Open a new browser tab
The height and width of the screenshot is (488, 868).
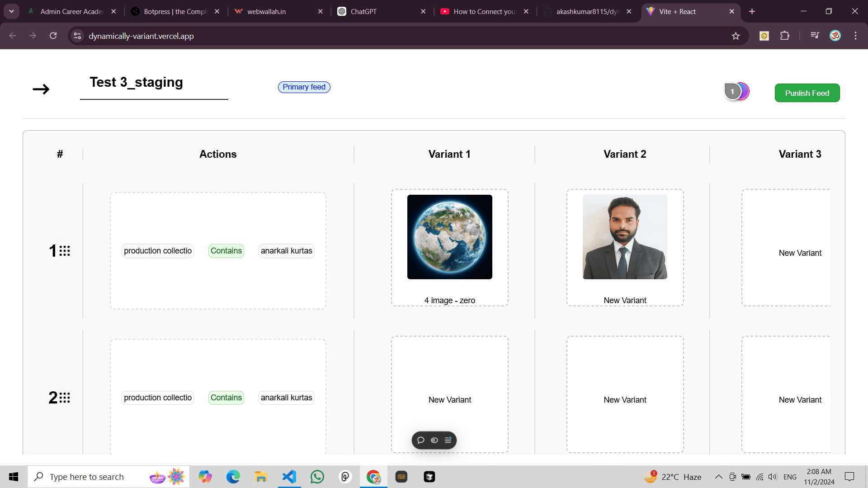pyautogui.click(x=752, y=11)
